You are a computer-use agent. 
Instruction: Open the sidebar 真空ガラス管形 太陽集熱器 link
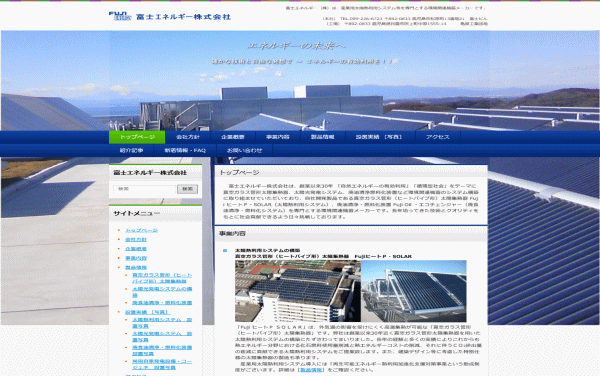click(162, 278)
